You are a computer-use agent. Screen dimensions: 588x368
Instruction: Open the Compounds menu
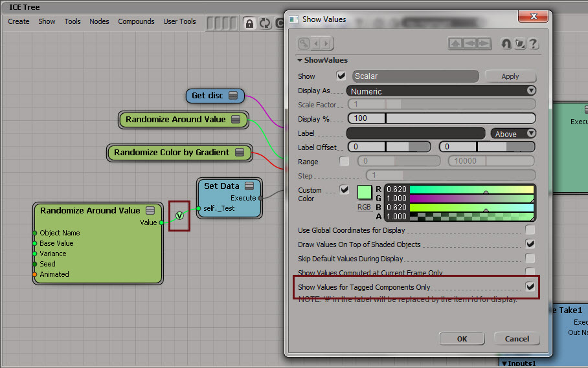click(x=136, y=21)
